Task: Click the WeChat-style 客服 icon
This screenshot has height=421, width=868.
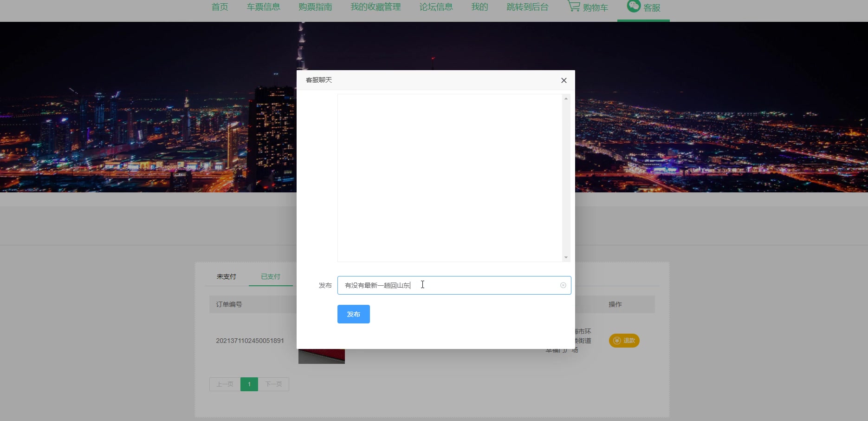Action: (634, 6)
